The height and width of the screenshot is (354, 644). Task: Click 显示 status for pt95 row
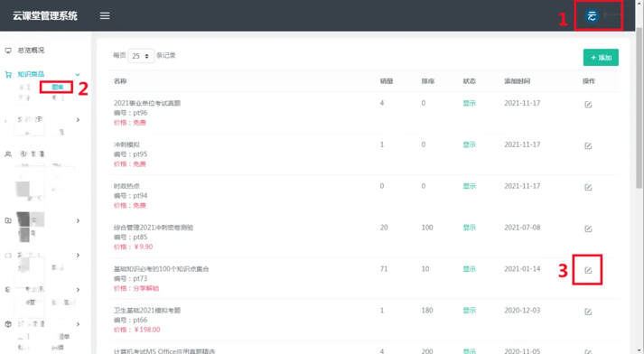[x=470, y=144]
